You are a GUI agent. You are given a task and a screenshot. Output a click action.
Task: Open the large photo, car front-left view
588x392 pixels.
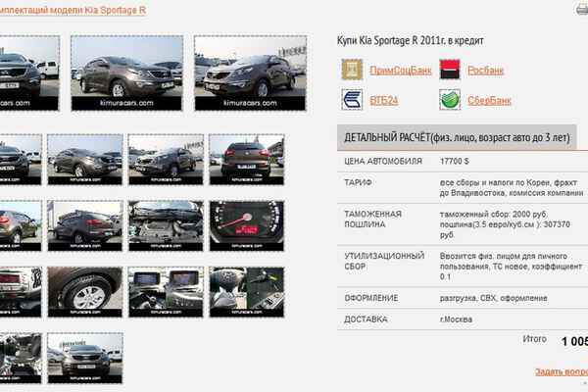[x=250, y=73]
